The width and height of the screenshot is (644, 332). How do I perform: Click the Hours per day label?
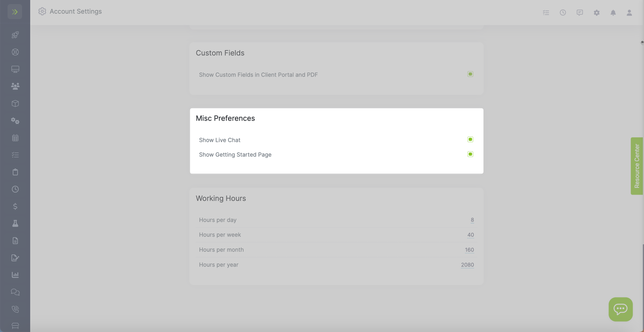[218, 220]
